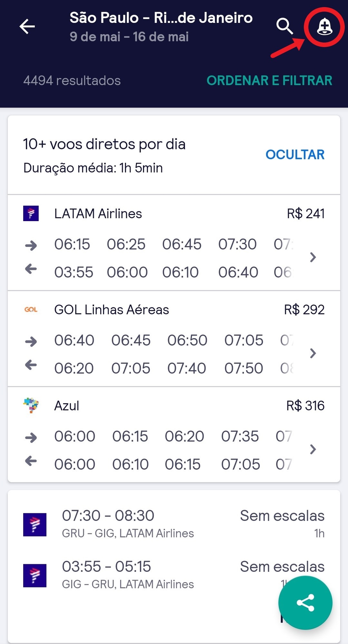The width and height of the screenshot is (348, 644).
Task: Tap the LATAM Airlines logo in direct flights
Action: click(31, 214)
